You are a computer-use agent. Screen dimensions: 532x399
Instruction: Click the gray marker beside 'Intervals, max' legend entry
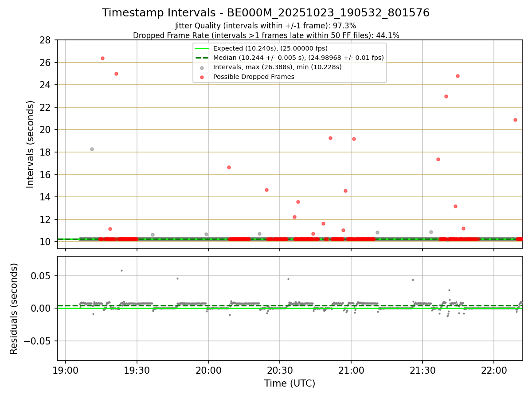coord(202,68)
